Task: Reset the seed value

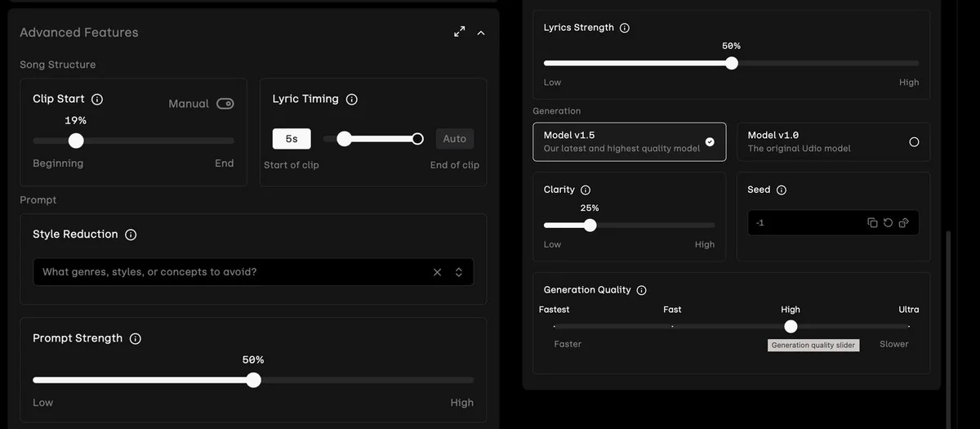Action: click(888, 223)
